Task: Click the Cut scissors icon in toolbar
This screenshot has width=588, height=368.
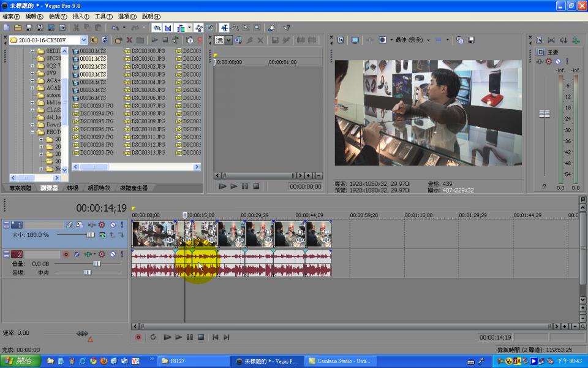Action: (77, 28)
